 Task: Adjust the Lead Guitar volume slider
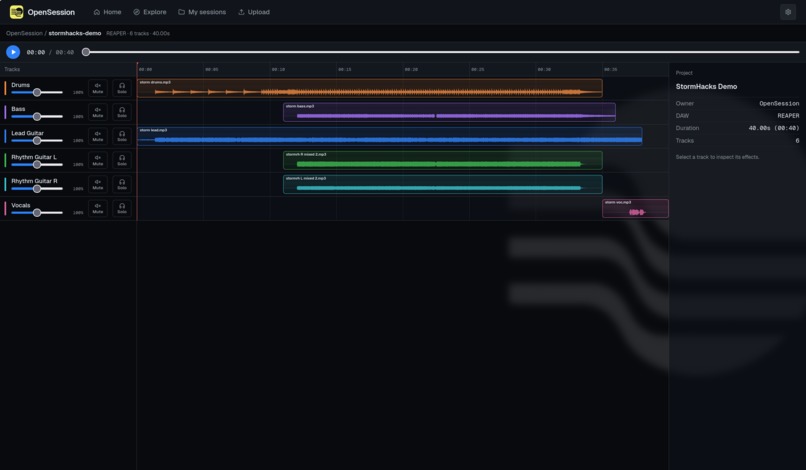coord(37,140)
